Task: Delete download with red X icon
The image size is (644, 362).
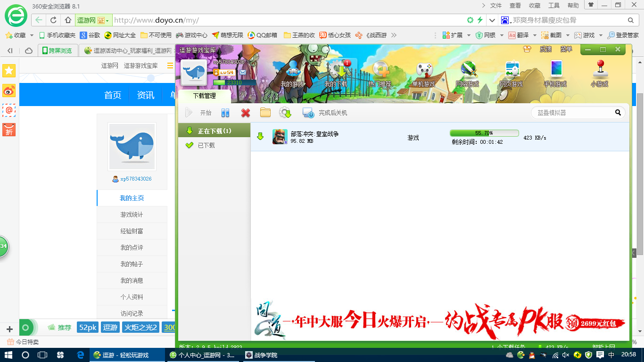Action: [x=245, y=113]
